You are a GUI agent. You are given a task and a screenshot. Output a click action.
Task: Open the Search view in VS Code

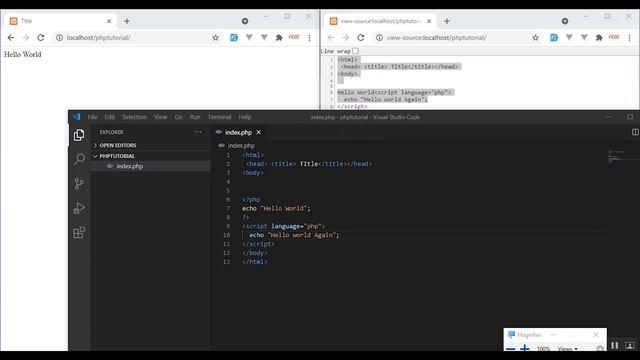pos(79,159)
